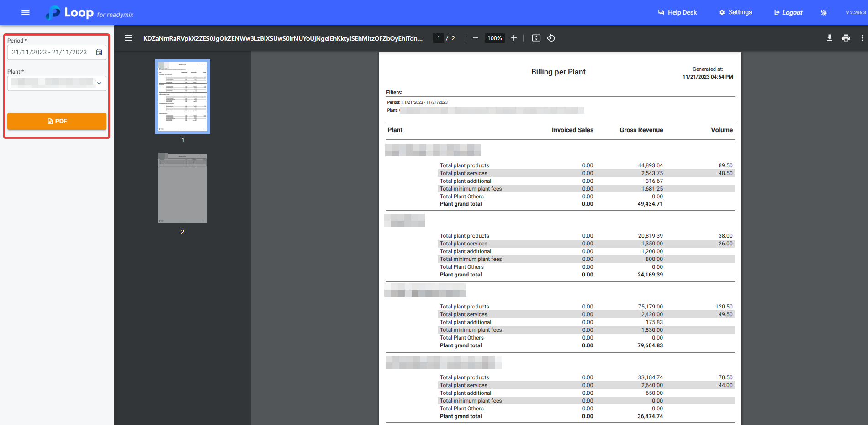The image size is (868, 425).
Task: Print the billing report
Action: 846,38
